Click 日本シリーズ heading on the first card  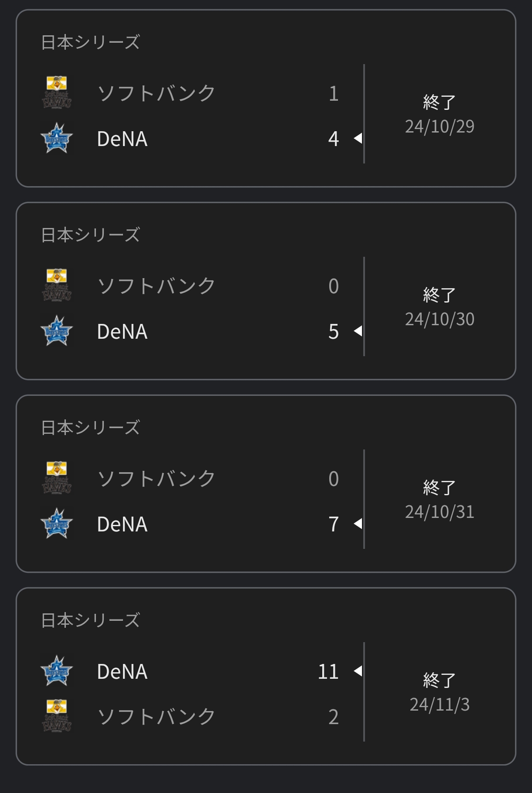[x=90, y=42]
